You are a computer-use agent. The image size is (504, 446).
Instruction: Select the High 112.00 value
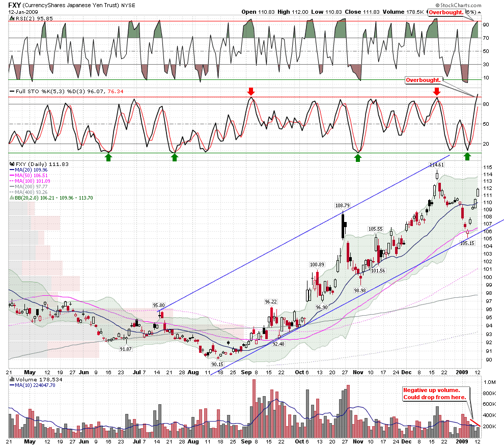tap(293, 12)
